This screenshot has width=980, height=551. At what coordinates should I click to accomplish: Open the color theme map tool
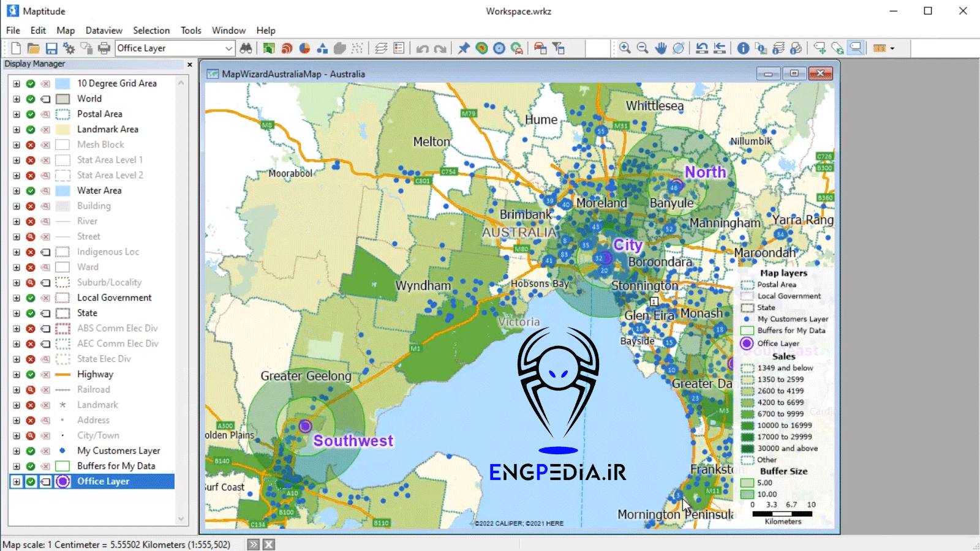click(x=269, y=48)
